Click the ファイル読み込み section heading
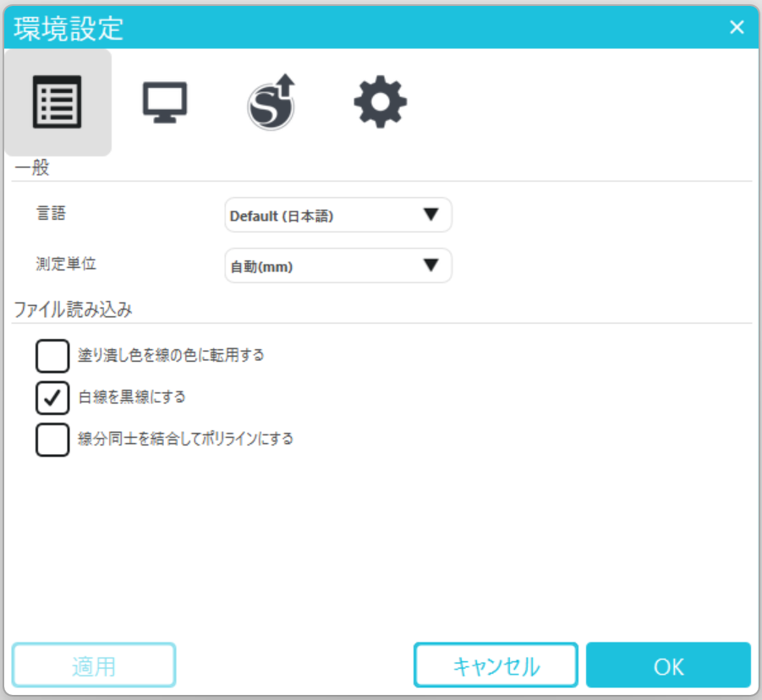This screenshot has width=762, height=700. (73, 309)
